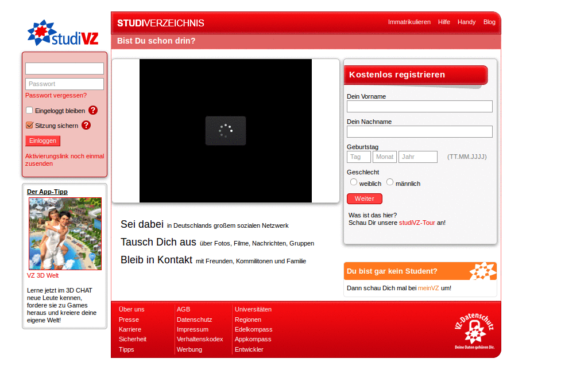This screenshot has height=370, width=588.
Task: Focus the Dein Vorname field
Action: 420,106
